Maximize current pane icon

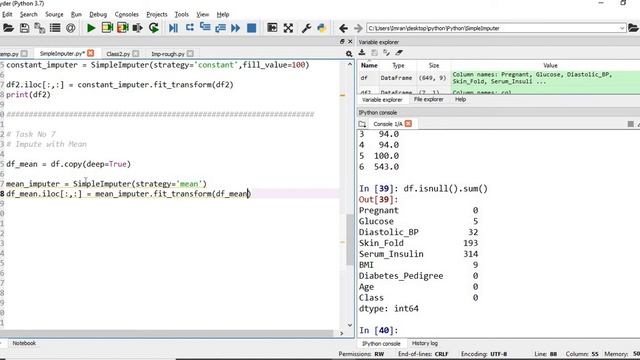[272, 28]
